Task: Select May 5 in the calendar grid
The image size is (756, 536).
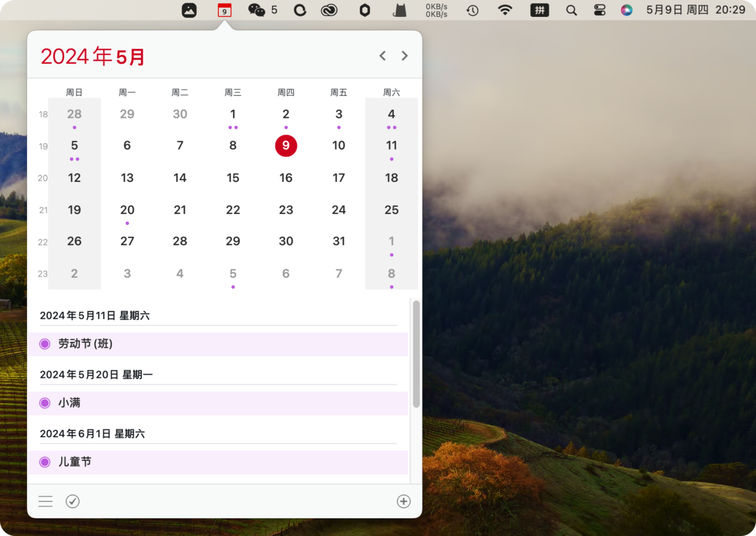Action: tap(74, 146)
